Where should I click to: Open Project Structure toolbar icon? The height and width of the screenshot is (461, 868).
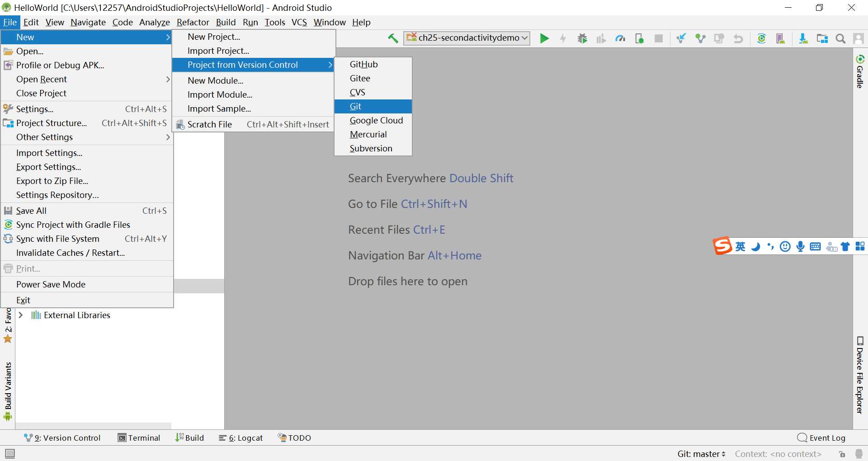click(822, 38)
